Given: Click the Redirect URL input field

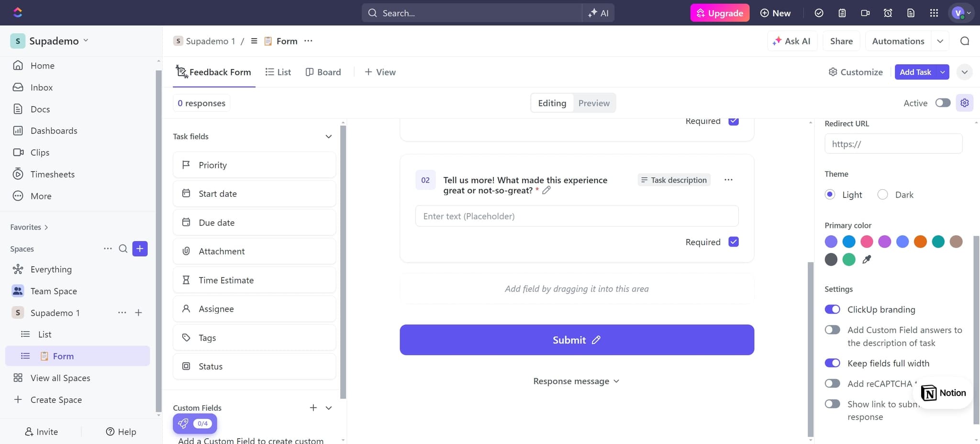Looking at the screenshot, I should click(x=893, y=144).
